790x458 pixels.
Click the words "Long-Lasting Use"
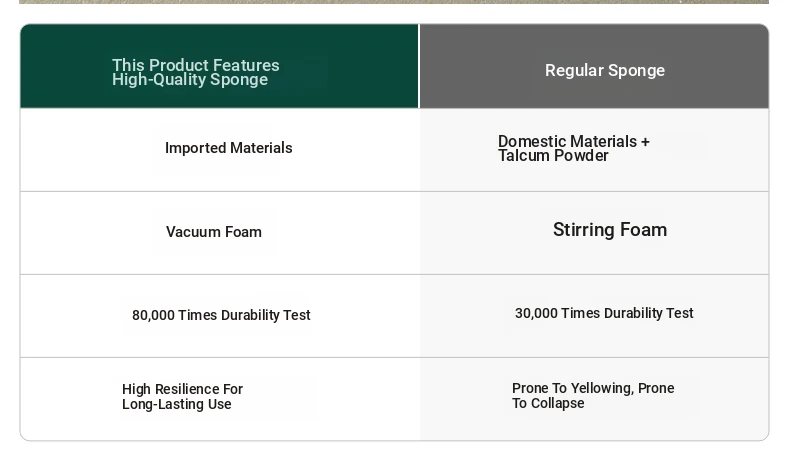[x=176, y=404]
